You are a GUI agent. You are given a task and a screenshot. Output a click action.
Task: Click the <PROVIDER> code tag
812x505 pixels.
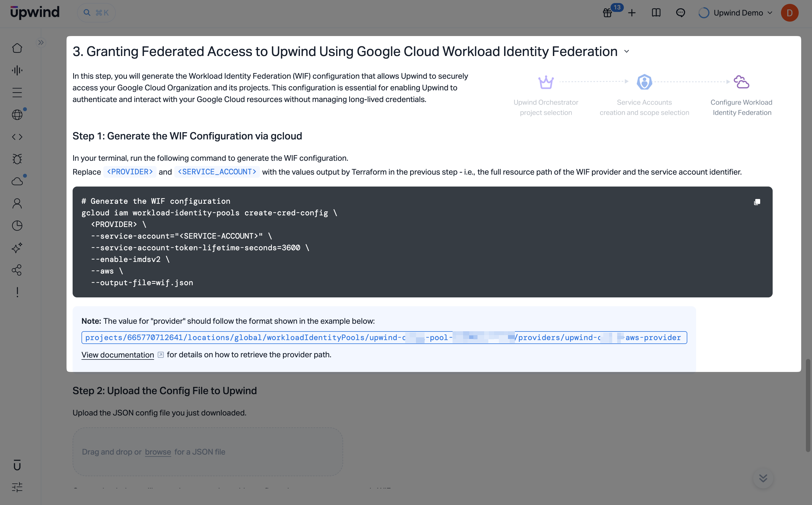(x=130, y=172)
